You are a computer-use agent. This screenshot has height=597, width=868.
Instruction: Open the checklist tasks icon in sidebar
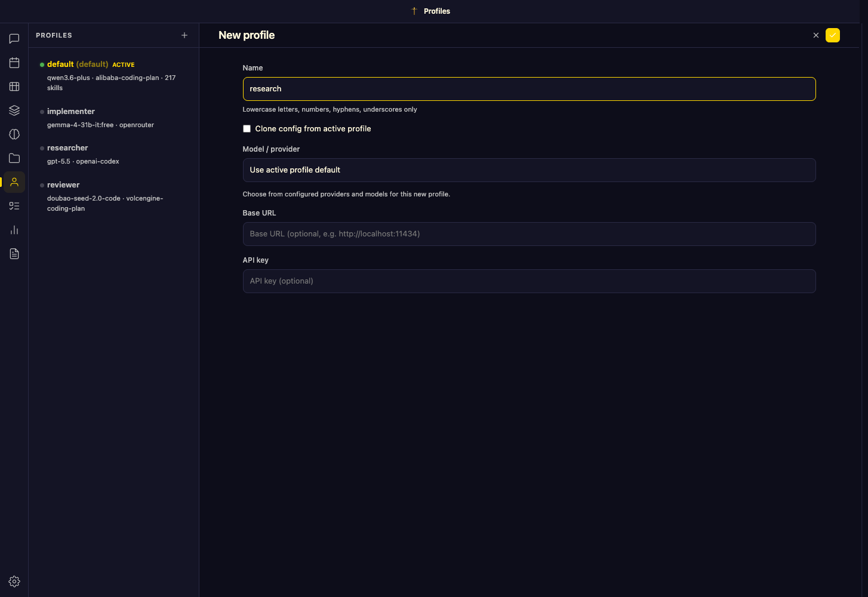click(x=14, y=206)
